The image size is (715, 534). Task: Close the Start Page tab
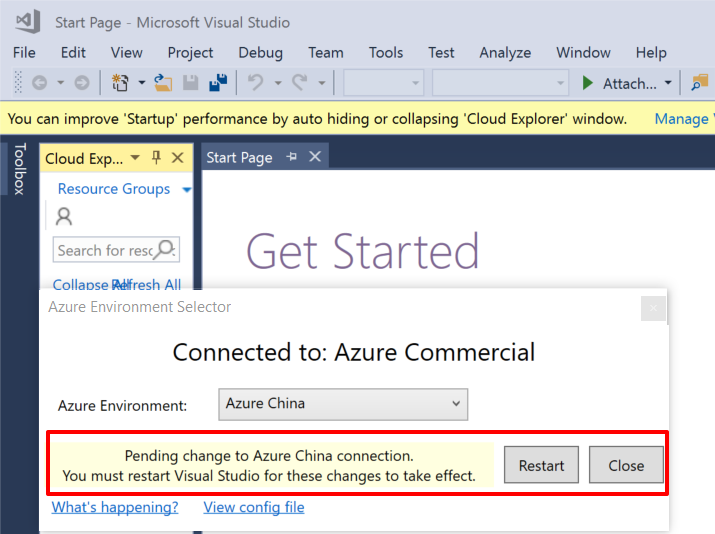coord(314,157)
